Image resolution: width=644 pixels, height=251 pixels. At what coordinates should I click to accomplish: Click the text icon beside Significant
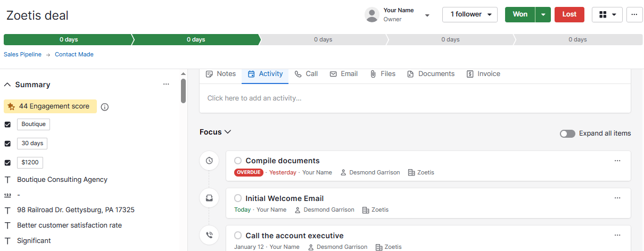[x=7, y=241]
